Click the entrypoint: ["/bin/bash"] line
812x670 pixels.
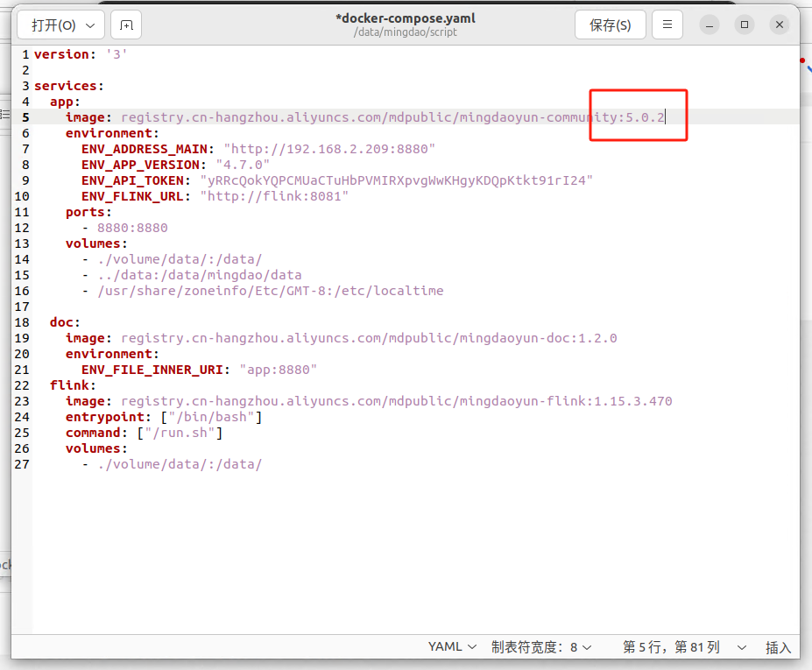164,417
